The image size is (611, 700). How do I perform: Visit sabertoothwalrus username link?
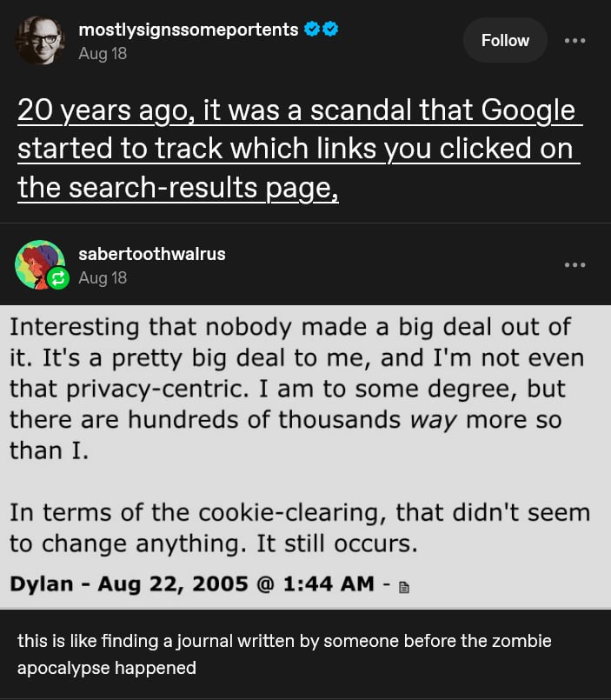(x=151, y=254)
